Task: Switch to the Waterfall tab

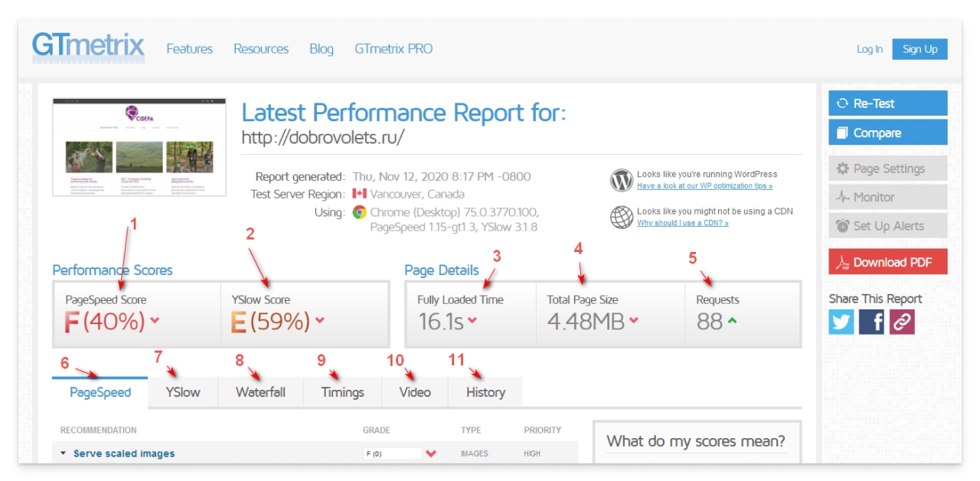Action: click(260, 392)
